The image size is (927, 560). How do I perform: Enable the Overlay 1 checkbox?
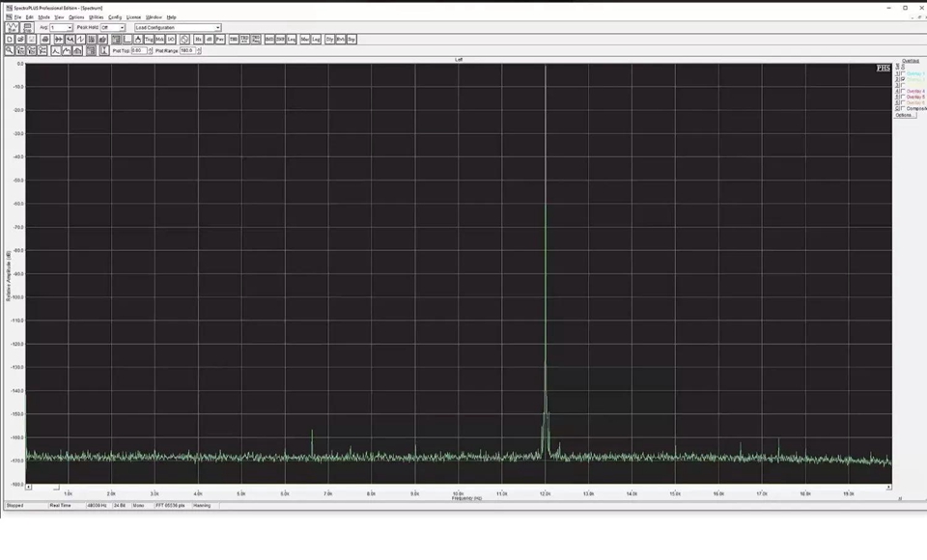point(903,73)
